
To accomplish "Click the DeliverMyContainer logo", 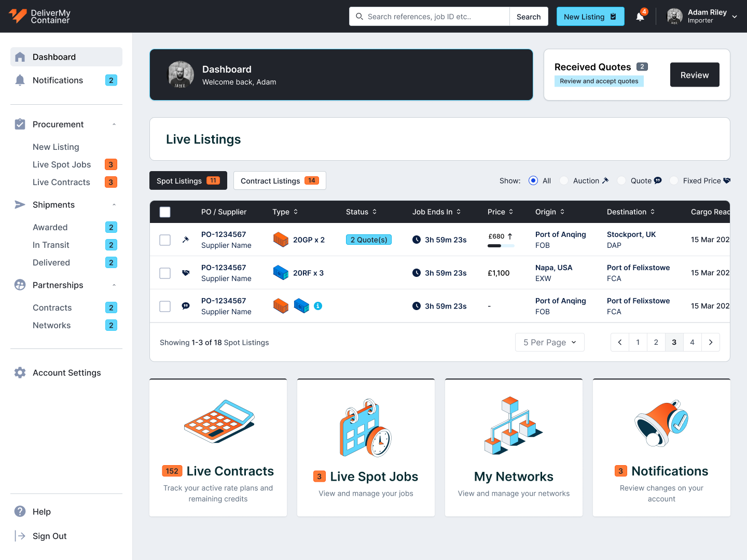I will pyautogui.click(x=39, y=16).
